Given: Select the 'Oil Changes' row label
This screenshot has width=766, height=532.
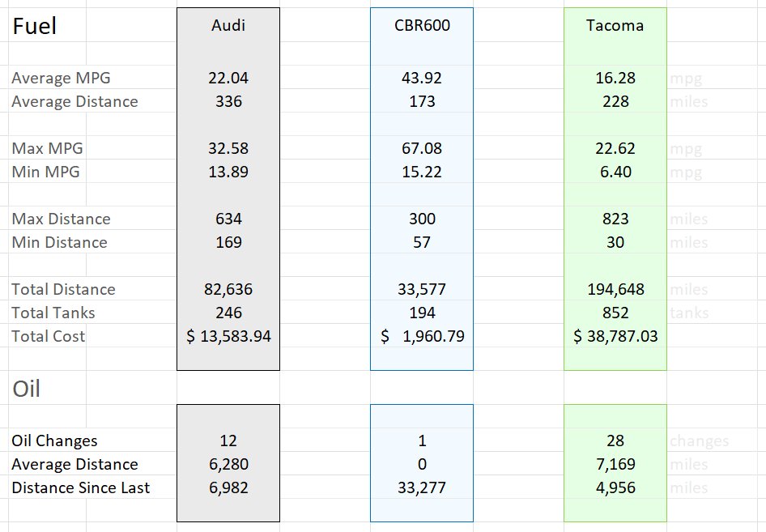Looking at the screenshot, I should point(55,440).
